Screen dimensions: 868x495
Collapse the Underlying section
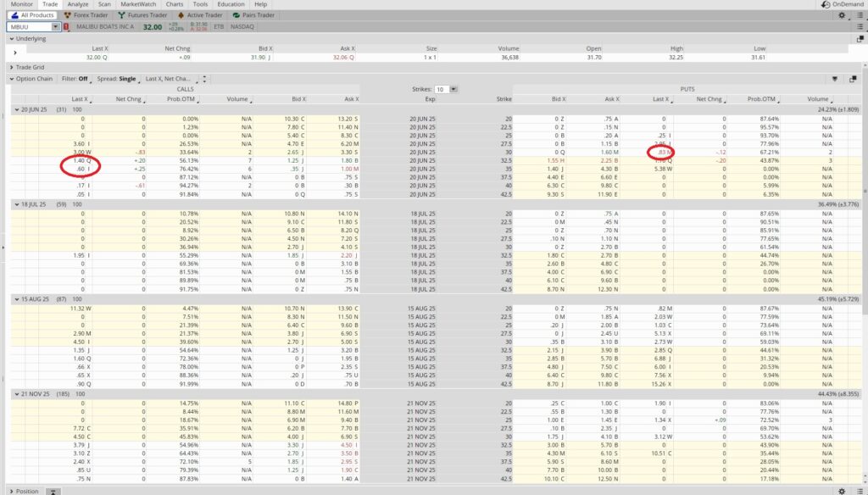[x=12, y=39]
